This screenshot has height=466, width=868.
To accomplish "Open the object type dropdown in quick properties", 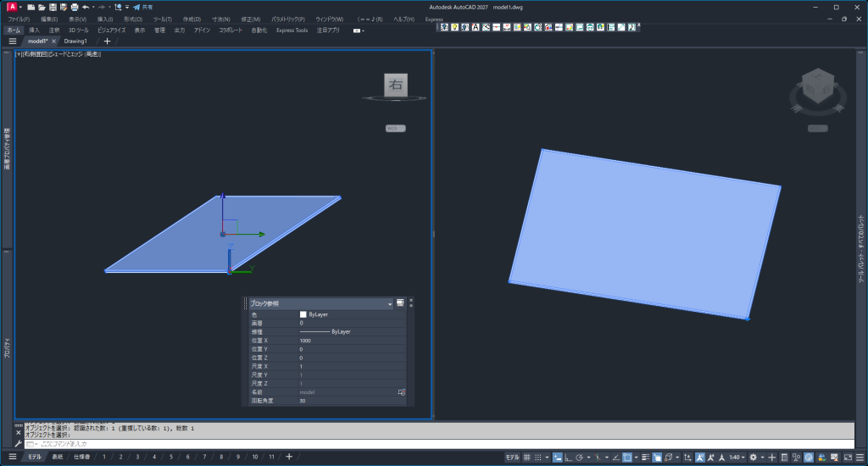I will click(x=390, y=303).
